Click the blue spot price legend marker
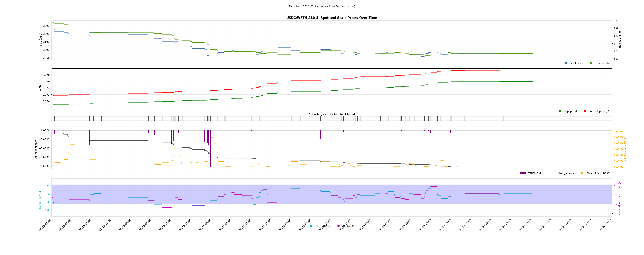644x255 pixels. pyautogui.click(x=566, y=63)
